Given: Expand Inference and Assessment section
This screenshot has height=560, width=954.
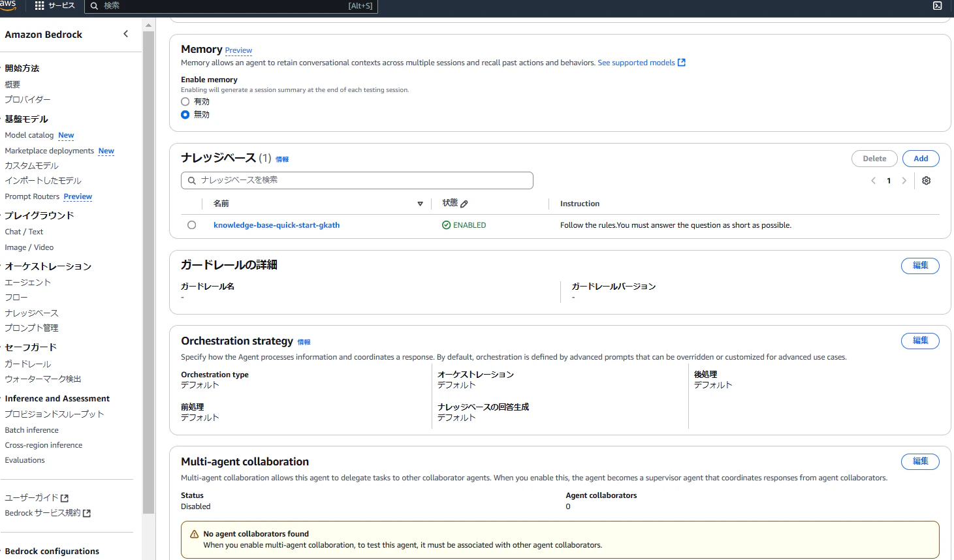Looking at the screenshot, I should point(57,398).
